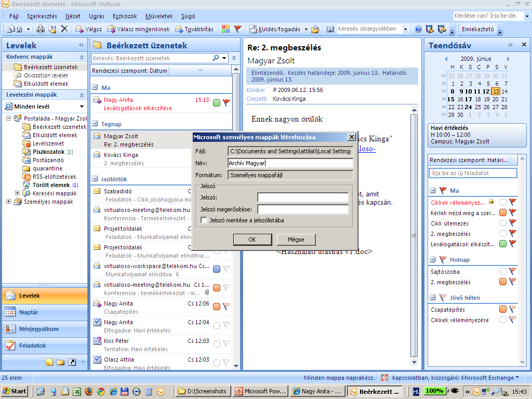Viewport: 532px width, 399px height.
Task: Open the Eszközök menu
Action: click(x=125, y=16)
